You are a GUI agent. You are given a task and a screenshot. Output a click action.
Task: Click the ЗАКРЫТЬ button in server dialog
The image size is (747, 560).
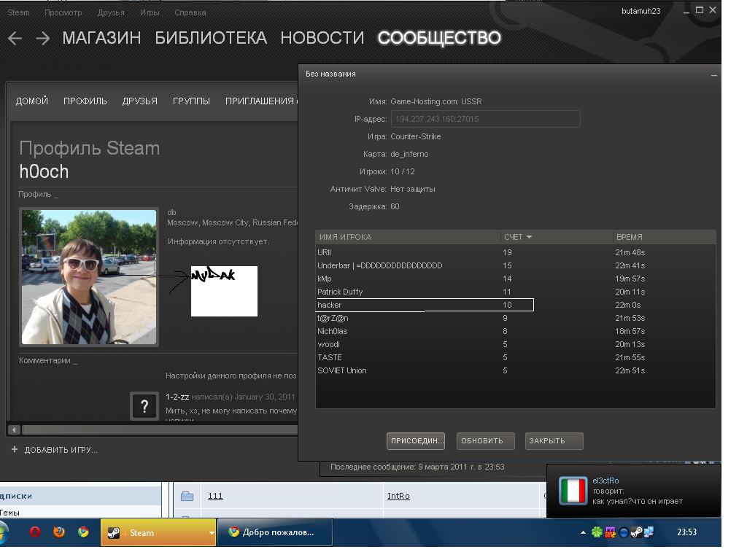click(554, 441)
